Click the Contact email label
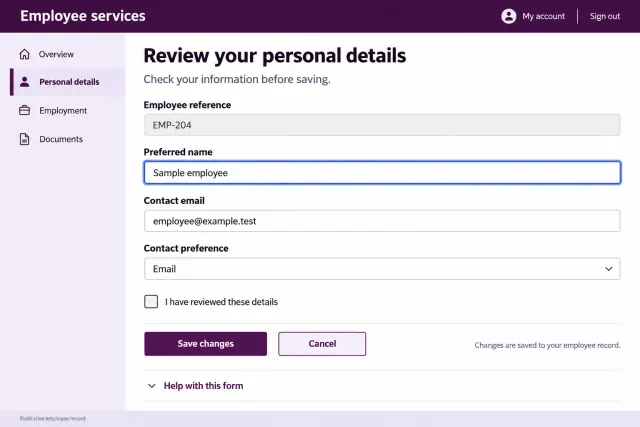 (174, 200)
